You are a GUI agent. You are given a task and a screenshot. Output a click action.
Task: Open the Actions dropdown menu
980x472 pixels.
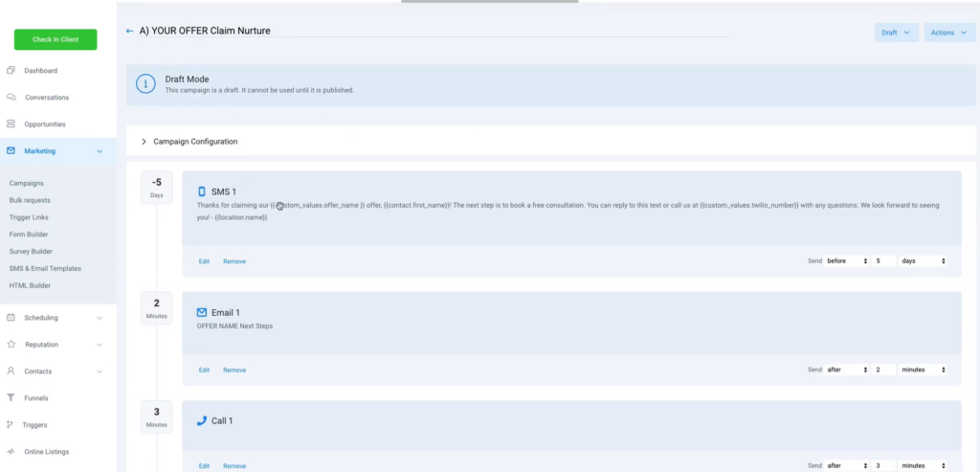pos(948,33)
